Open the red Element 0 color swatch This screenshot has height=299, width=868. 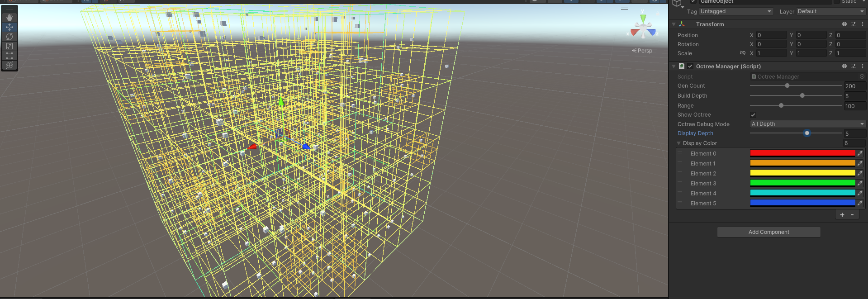tap(803, 153)
